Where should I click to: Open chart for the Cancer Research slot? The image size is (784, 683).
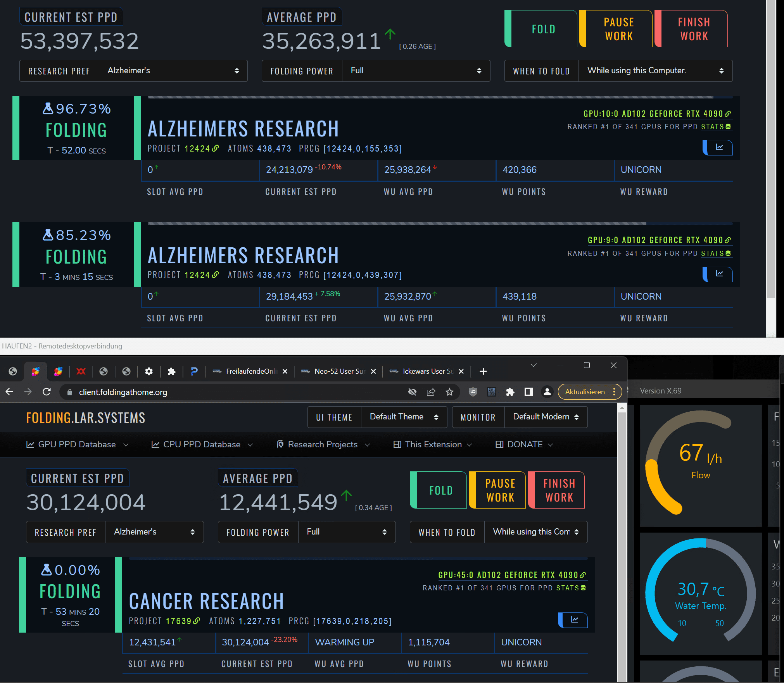573,620
